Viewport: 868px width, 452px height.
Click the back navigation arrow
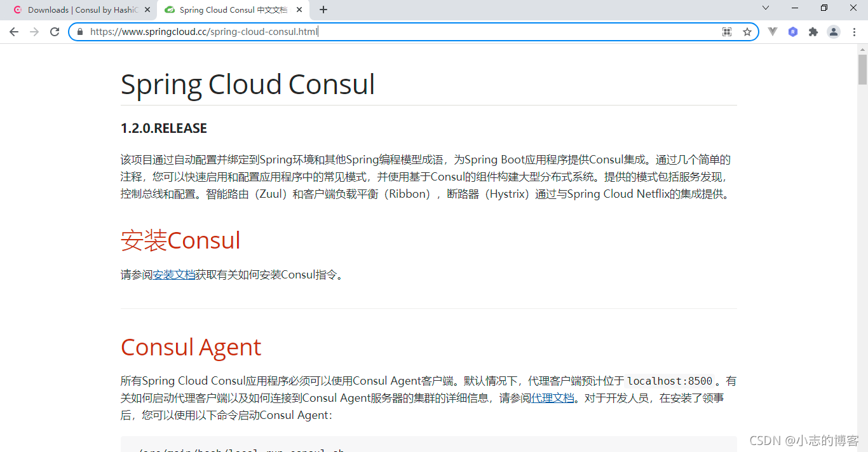pyautogui.click(x=14, y=31)
